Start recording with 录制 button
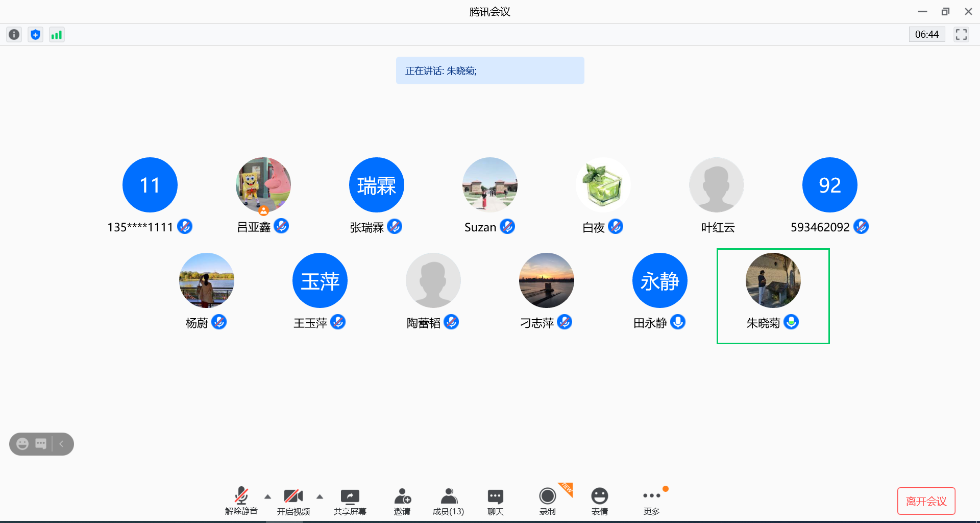This screenshot has width=980, height=523. tap(547, 502)
